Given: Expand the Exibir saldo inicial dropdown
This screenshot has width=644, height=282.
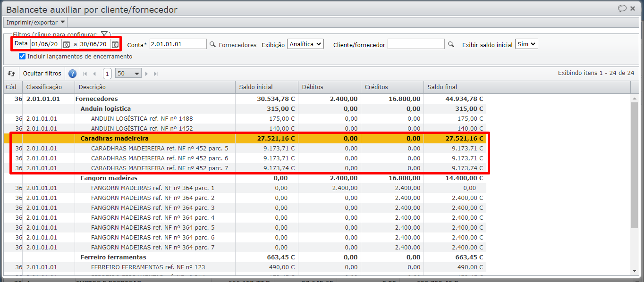Looking at the screenshot, I should coord(526,44).
